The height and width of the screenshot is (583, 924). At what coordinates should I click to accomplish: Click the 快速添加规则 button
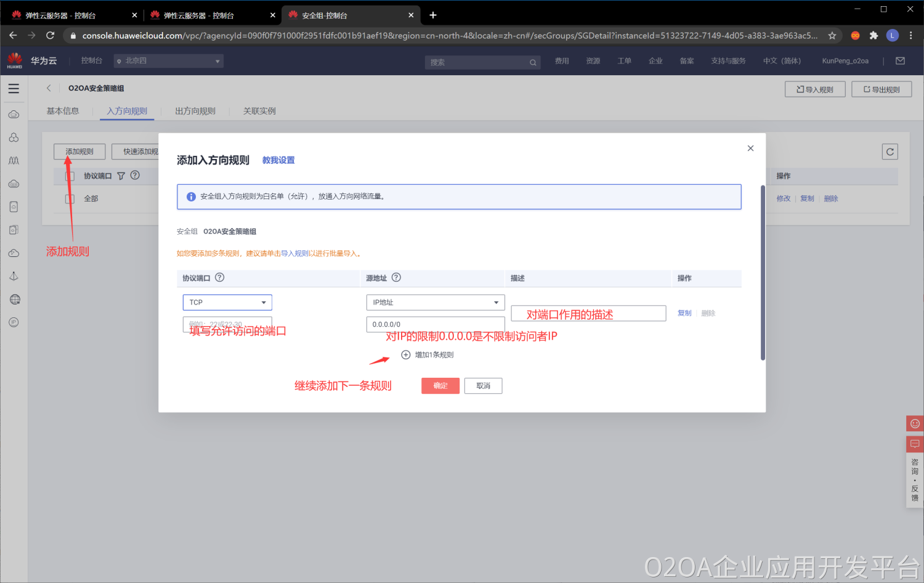(136, 152)
